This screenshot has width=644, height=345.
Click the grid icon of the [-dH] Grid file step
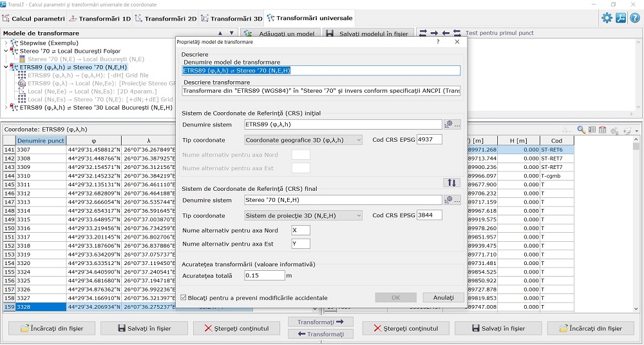(x=22, y=75)
